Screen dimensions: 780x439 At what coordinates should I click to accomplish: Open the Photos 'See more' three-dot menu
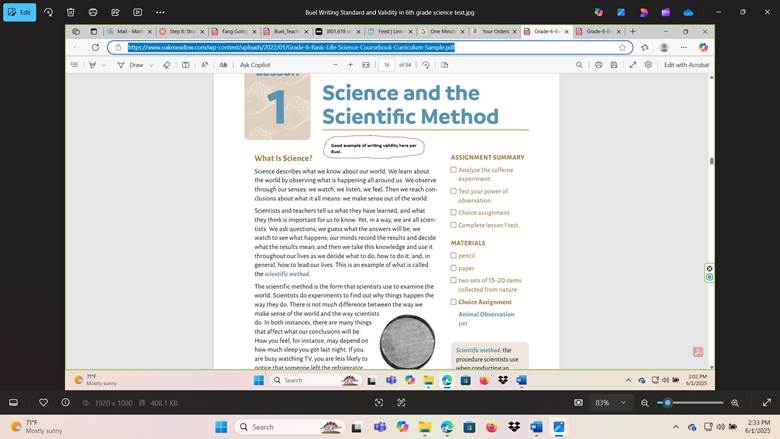(162, 12)
